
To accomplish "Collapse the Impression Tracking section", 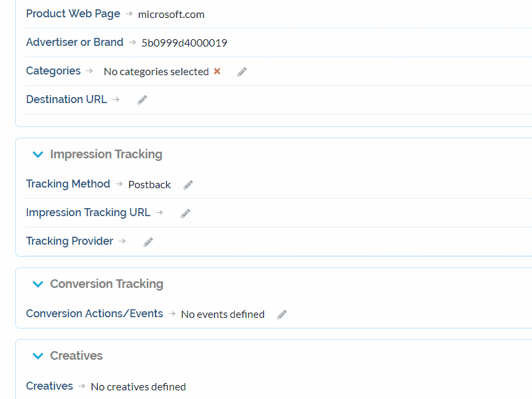I will point(38,154).
